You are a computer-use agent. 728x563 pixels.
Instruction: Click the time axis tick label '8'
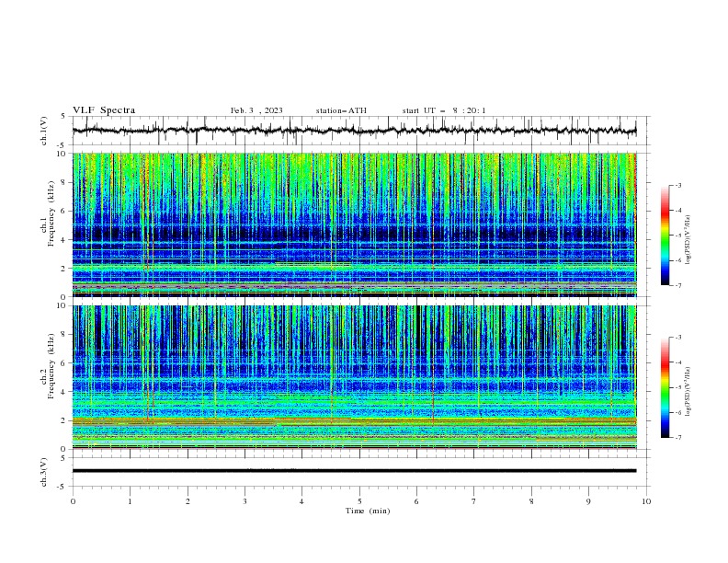531,501
